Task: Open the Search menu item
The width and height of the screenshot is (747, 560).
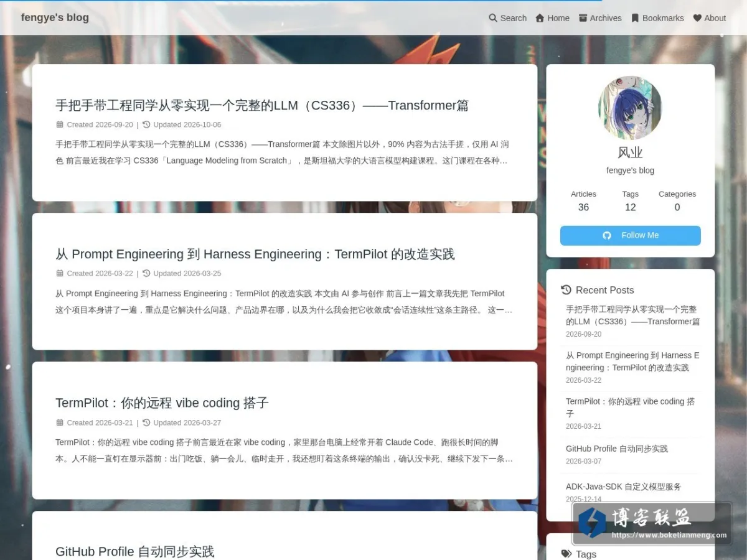Action: [507, 18]
